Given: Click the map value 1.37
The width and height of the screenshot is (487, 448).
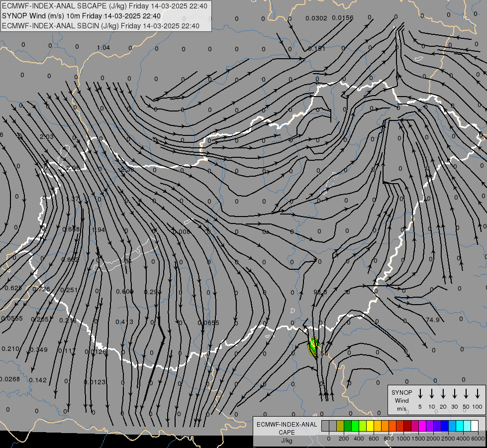Looking at the screenshot, I should point(73,199).
